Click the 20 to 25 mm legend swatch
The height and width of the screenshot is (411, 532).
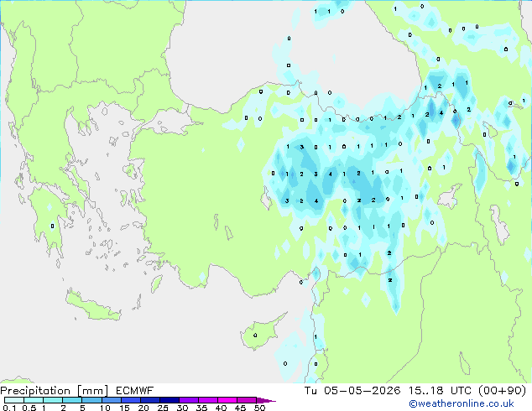pyautogui.click(x=150, y=400)
